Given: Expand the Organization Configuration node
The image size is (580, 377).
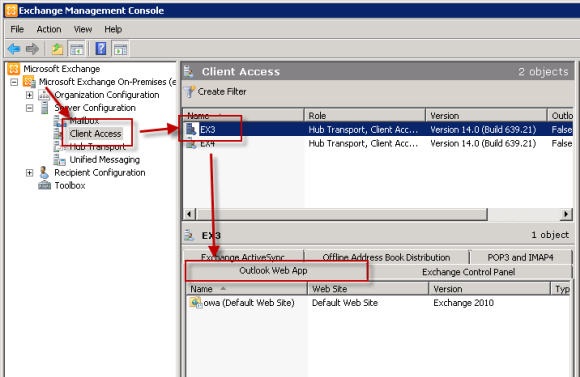Looking at the screenshot, I should pos(30,95).
